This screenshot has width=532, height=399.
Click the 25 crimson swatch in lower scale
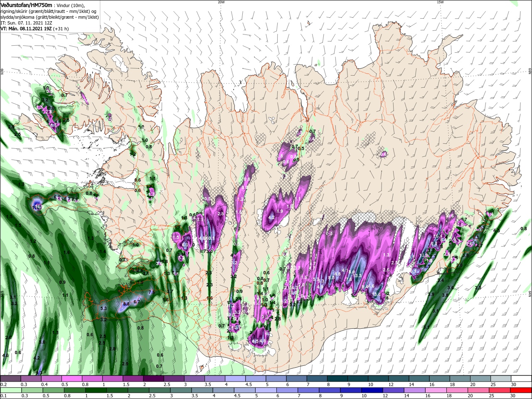point(500,390)
